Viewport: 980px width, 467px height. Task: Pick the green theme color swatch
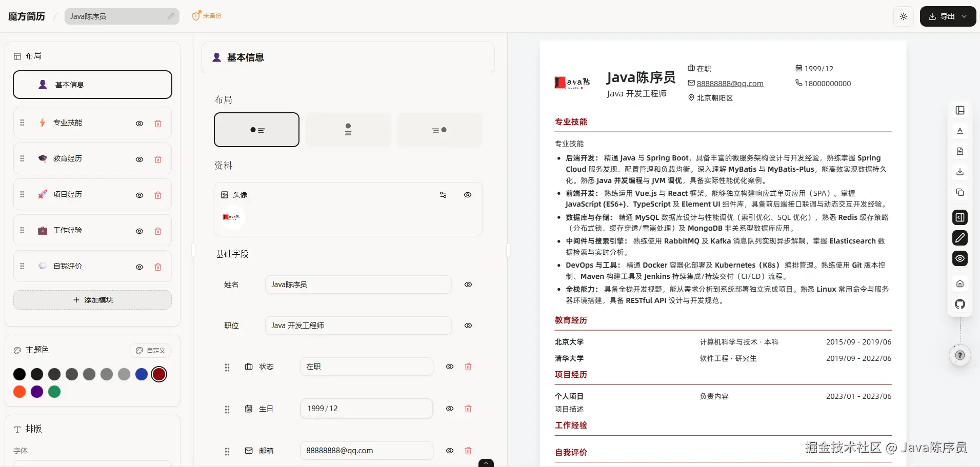54,392
